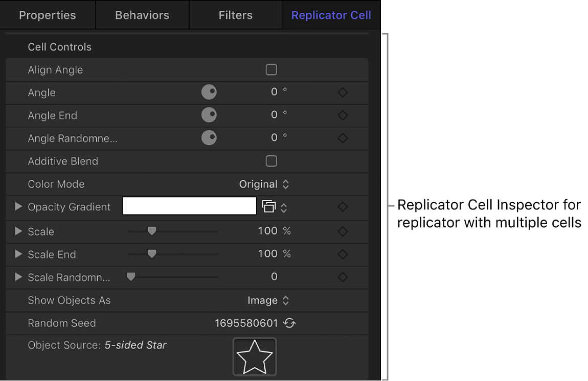The width and height of the screenshot is (588, 381).
Task: Open the Properties tab
Action: click(48, 15)
